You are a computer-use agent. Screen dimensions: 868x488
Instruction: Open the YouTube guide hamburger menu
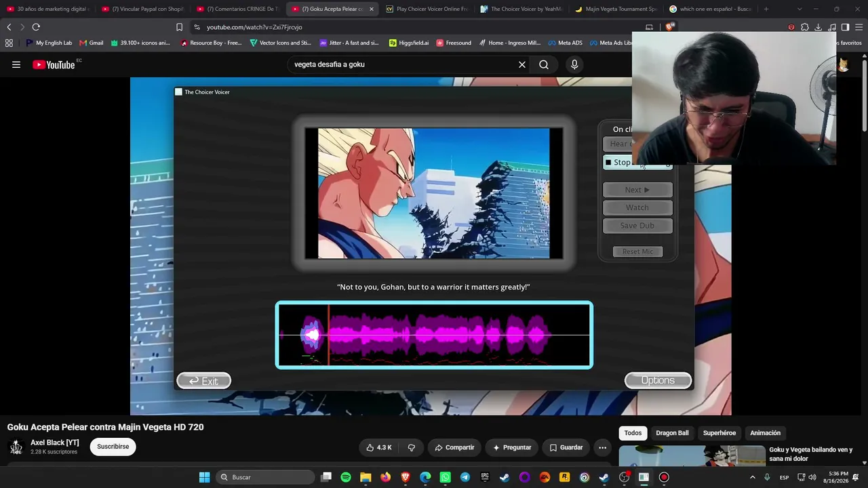pos(16,64)
